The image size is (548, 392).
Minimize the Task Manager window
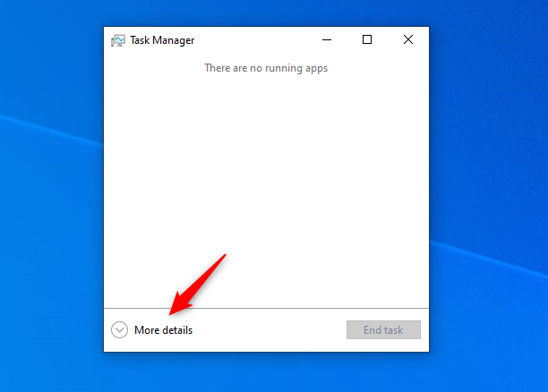point(327,40)
